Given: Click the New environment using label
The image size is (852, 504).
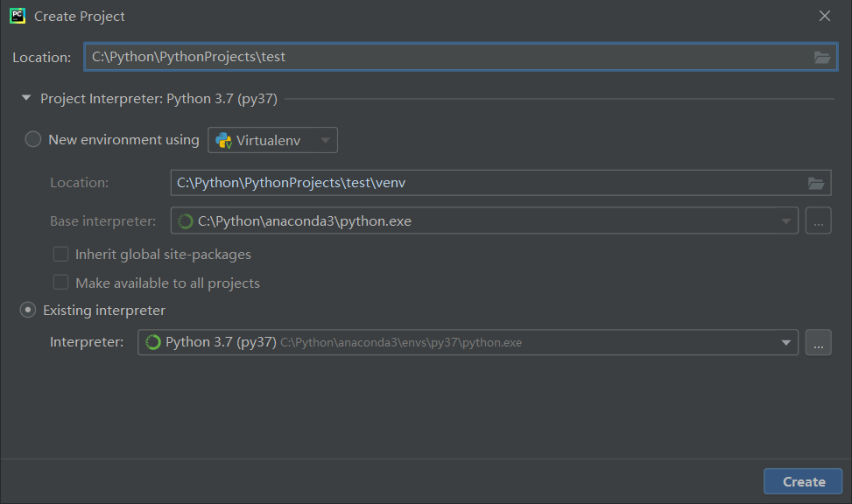Looking at the screenshot, I should (x=123, y=140).
